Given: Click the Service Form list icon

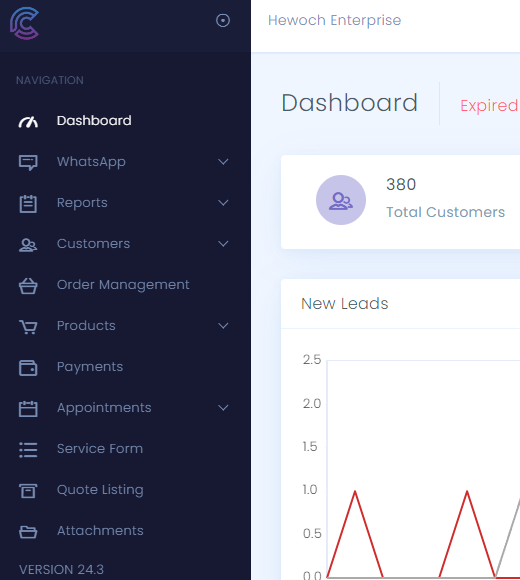Looking at the screenshot, I should point(28,450).
